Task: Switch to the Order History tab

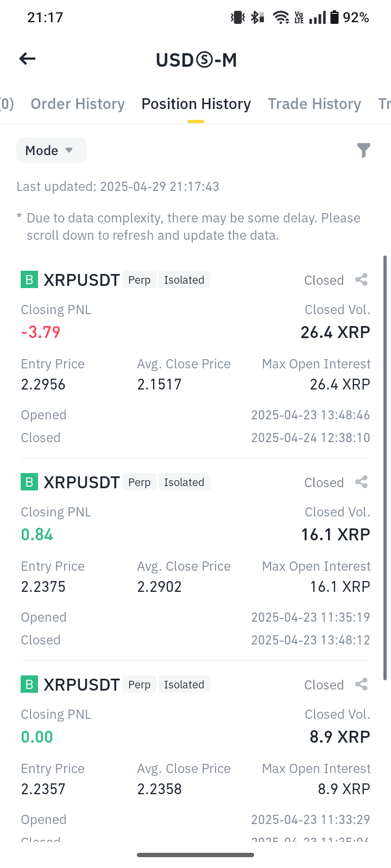Action: point(78,104)
